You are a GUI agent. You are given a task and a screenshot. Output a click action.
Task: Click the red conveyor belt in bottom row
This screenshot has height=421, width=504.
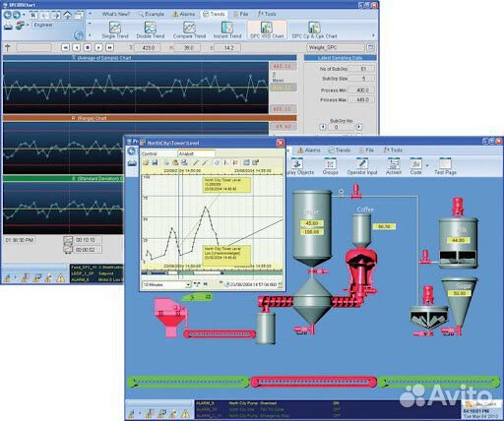pyautogui.click(x=313, y=383)
